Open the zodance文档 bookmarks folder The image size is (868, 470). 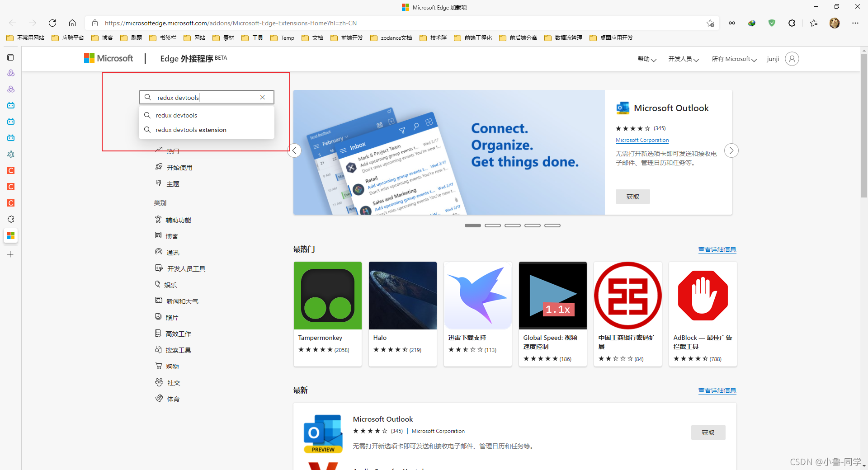(391, 38)
